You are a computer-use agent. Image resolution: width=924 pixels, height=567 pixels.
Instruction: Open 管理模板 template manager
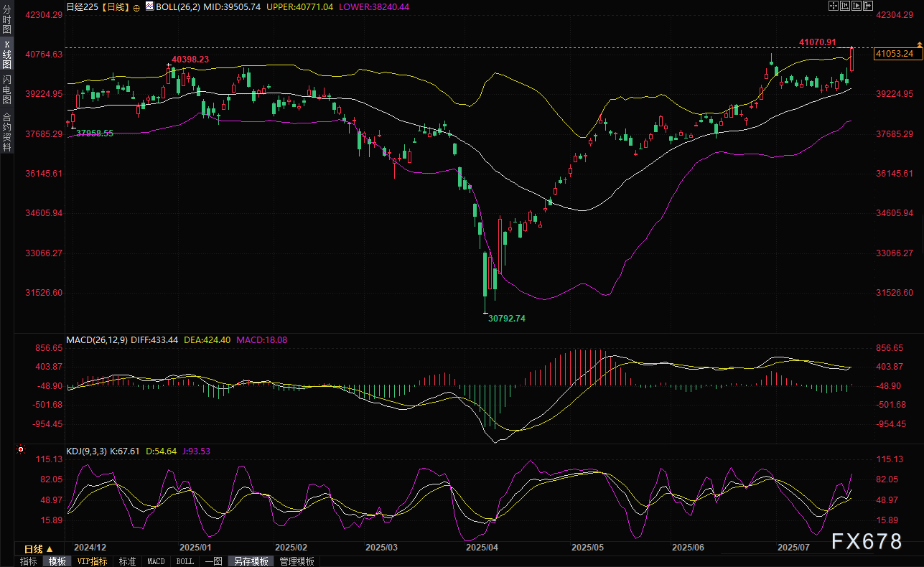pos(297,561)
